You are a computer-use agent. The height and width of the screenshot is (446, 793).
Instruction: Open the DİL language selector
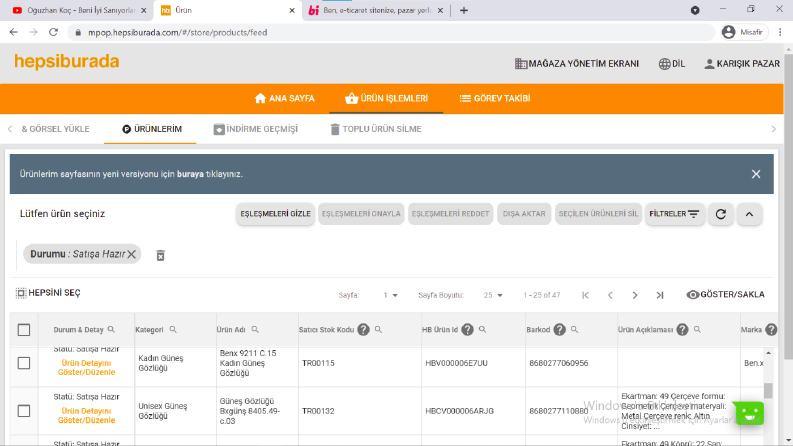click(x=672, y=64)
